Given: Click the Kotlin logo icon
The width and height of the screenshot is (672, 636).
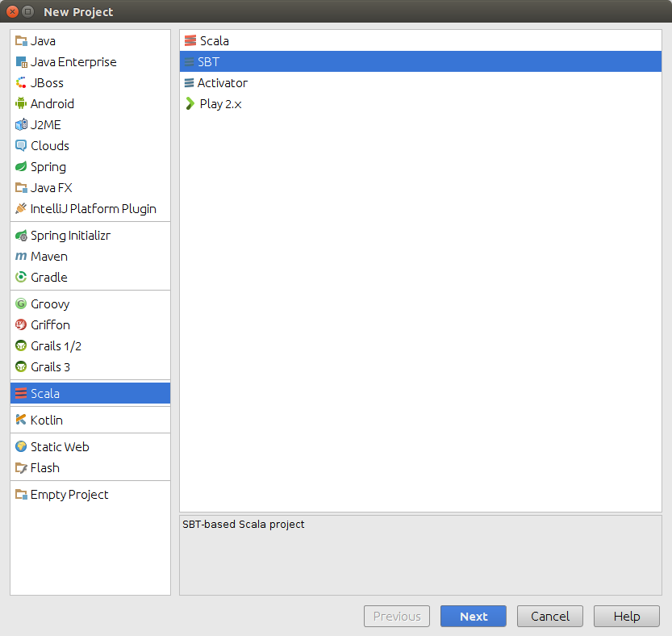Looking at the screenshot, I should pyautogui.click(x=21, y=420).
